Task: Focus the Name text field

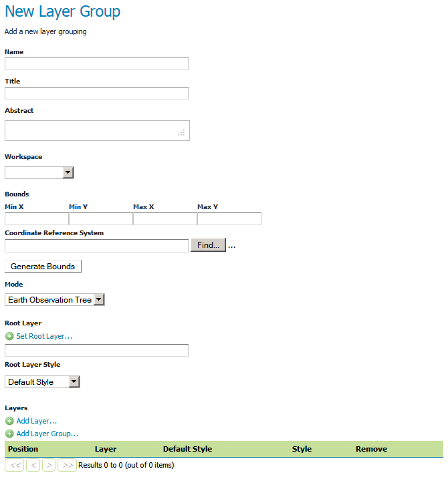Action: (96, 63)
